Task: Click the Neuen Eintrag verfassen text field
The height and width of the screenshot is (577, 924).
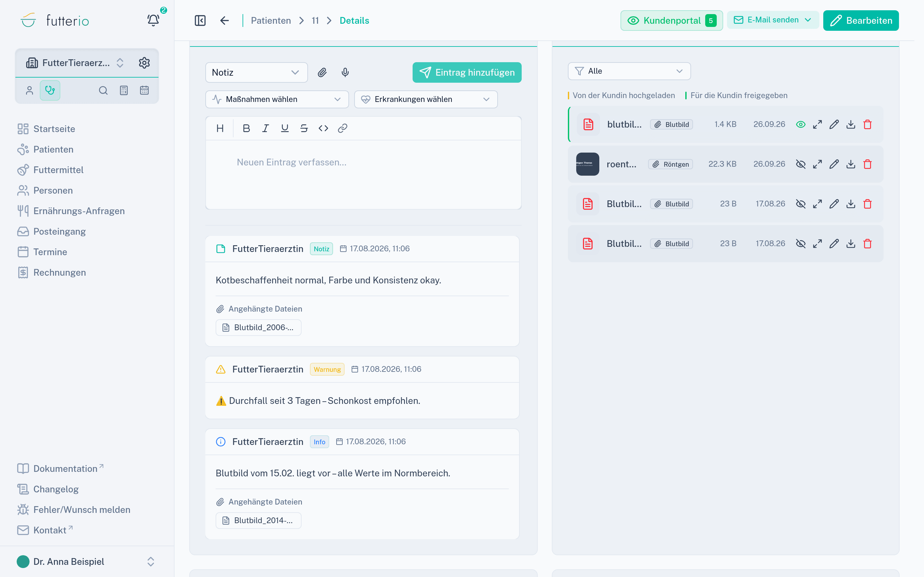Action: [364, 174]
